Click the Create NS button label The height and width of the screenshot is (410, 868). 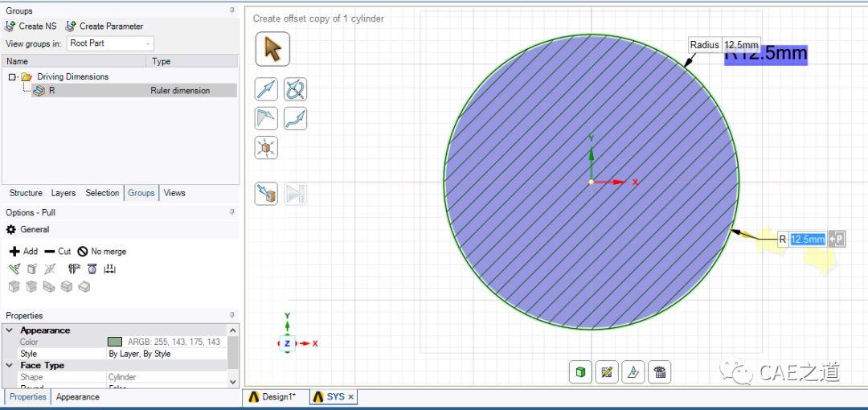[38, 26]
